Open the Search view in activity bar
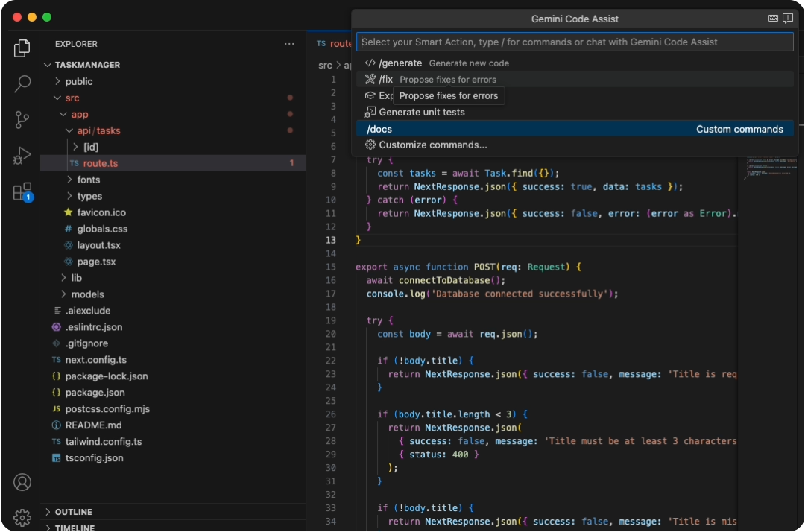The width and height of the screenshot is (805, 532). tap(22, 83)
